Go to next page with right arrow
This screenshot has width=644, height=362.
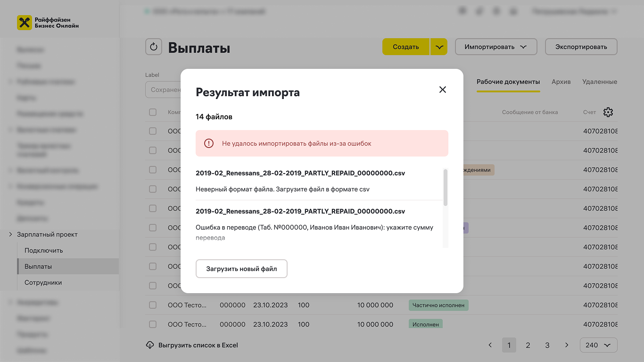567,345
